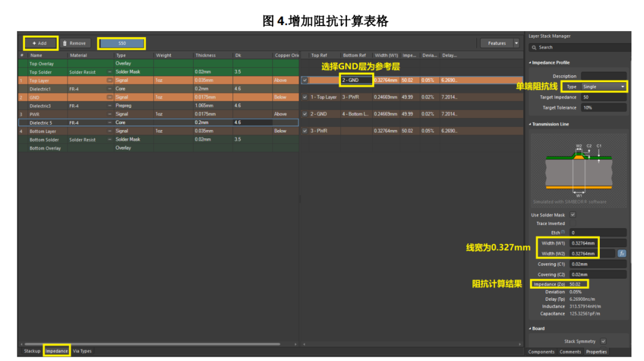The width and height of the screenshot is (644, 361).
Task: Click the stackup horizontal scrollbar
Action: click(152, 344)
